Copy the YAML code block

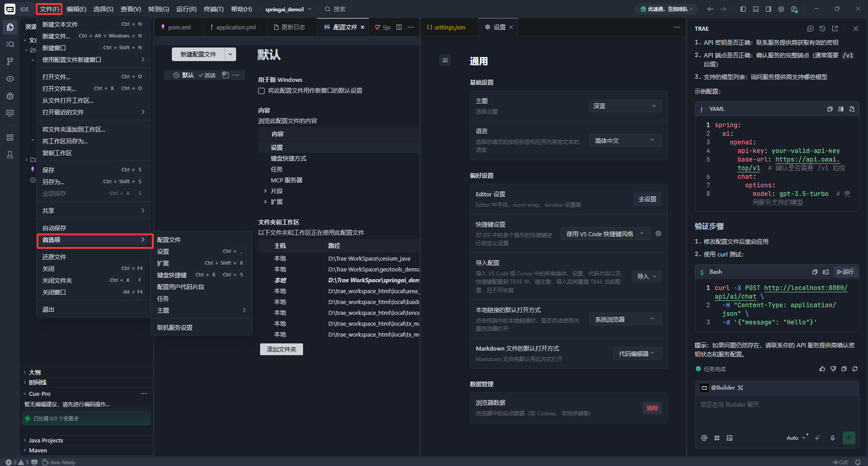(830, 109)
